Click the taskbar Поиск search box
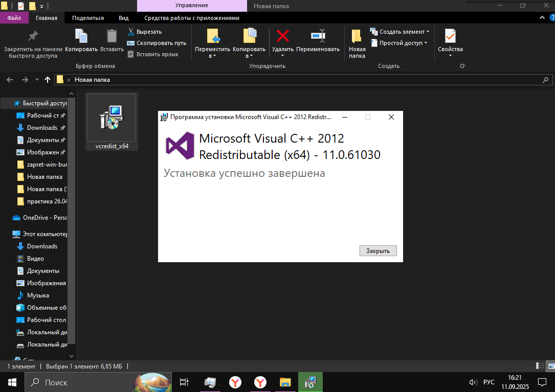Screen dimensions: 555x392 pos(98,382)
